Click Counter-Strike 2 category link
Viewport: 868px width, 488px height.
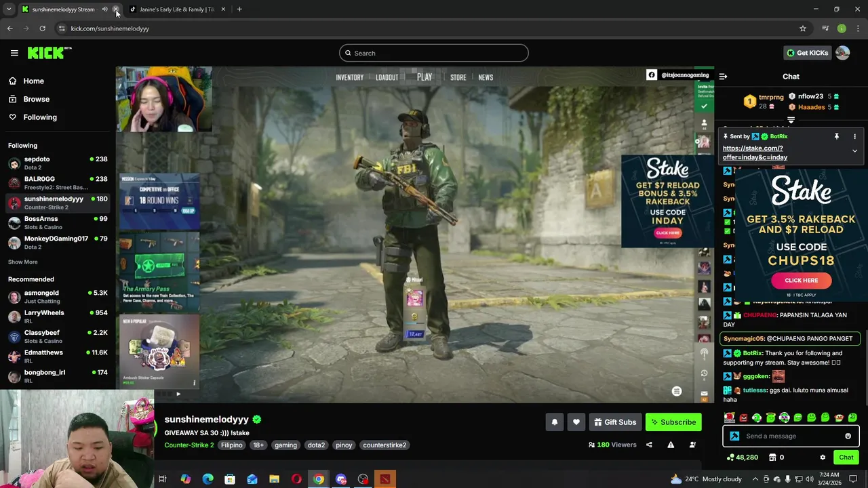(x=189, y=445)
